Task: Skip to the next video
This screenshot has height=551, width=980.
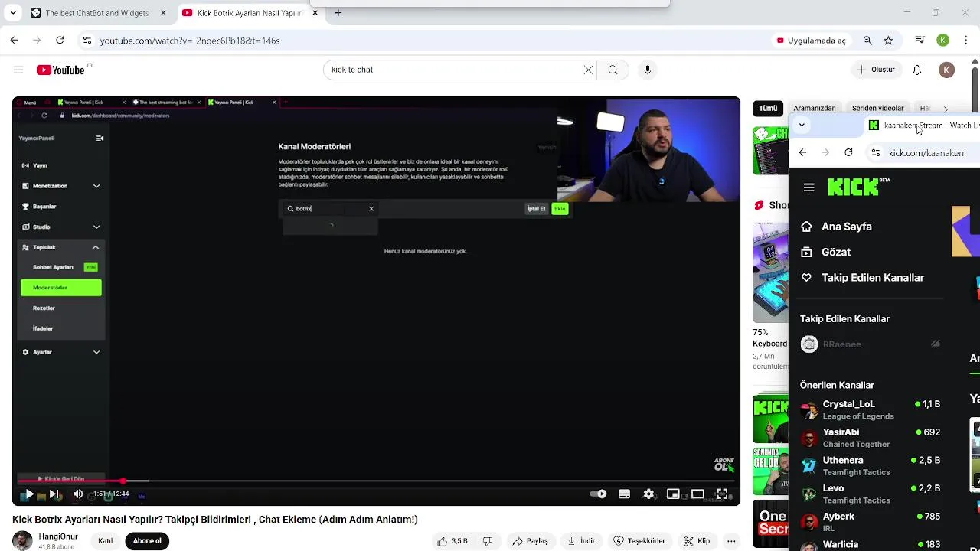Action: click(x=54, y=494)
